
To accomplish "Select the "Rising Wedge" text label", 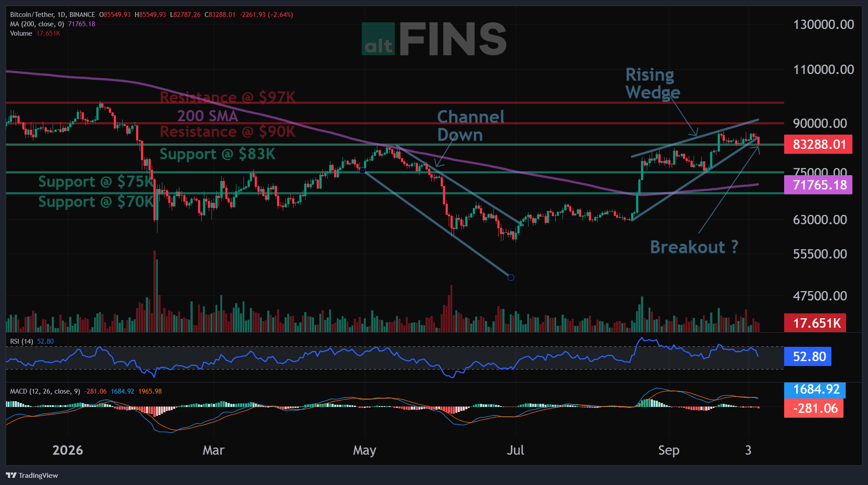I will (x=653, y=84).
